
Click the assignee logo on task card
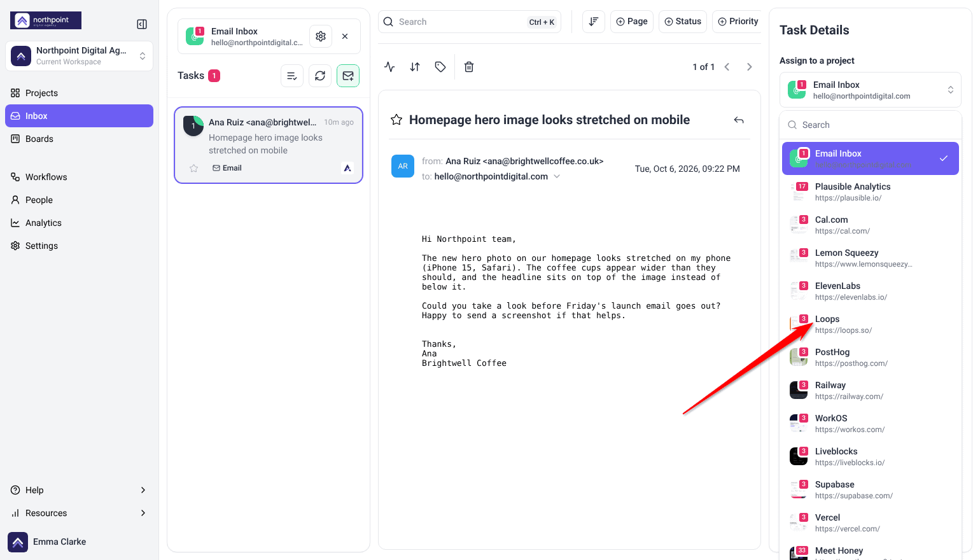click(x=347, y=168)
